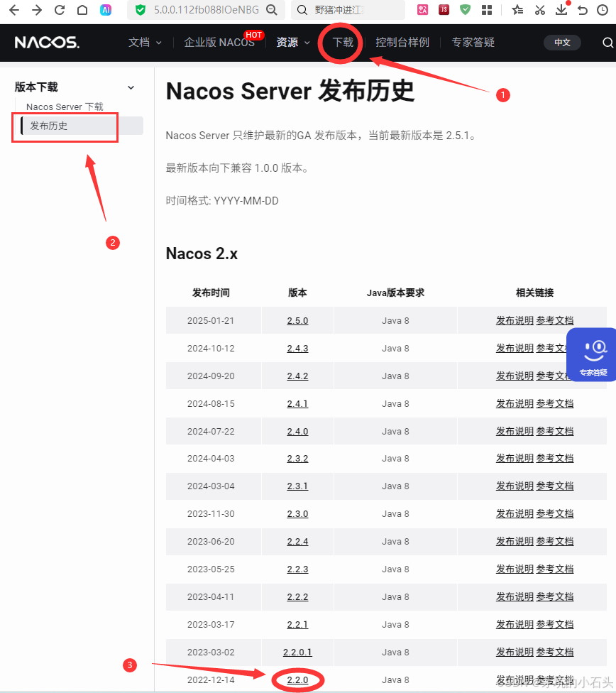
Task: Open the 企业版 NACOS menu item
Action: click(219, 43)
